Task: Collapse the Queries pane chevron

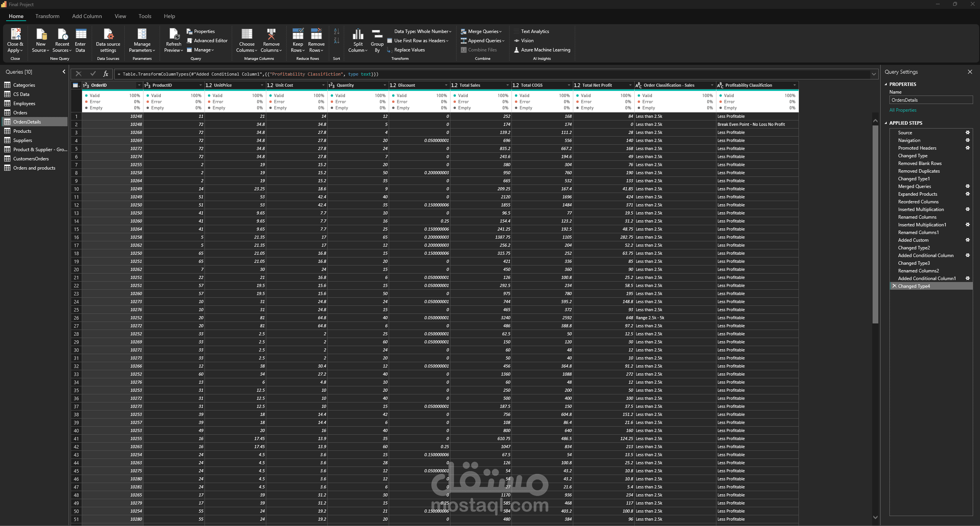Action: (x=64, y=72)
